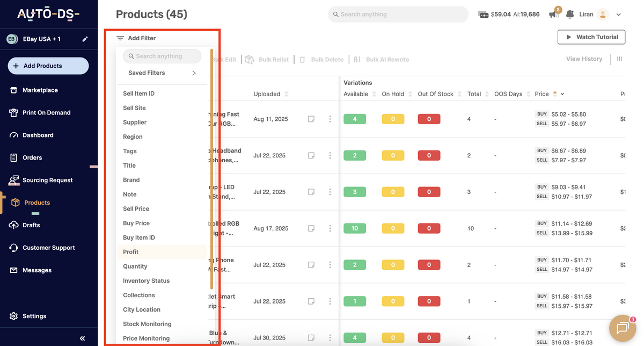The height and width of the screenshot is (346, 644).
Task: Open the Liran account dropdown
Action: point(618,15)
